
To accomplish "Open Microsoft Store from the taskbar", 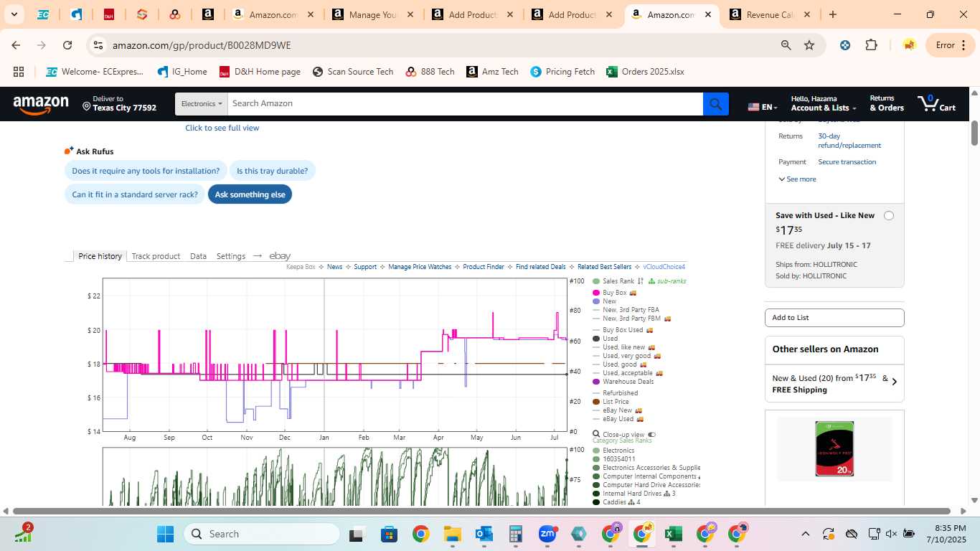I will pyautogui.click(x=389, y=534).
